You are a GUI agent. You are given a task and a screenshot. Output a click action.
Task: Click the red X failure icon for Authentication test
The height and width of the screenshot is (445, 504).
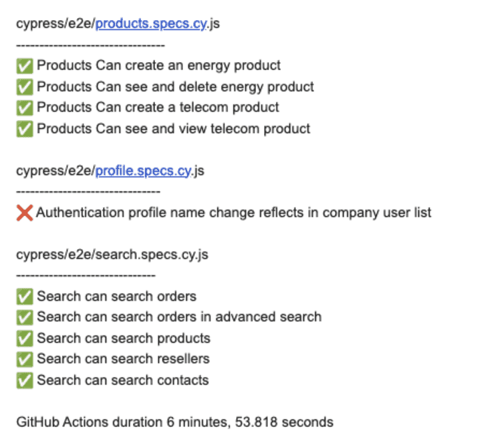tap(25, 213)
